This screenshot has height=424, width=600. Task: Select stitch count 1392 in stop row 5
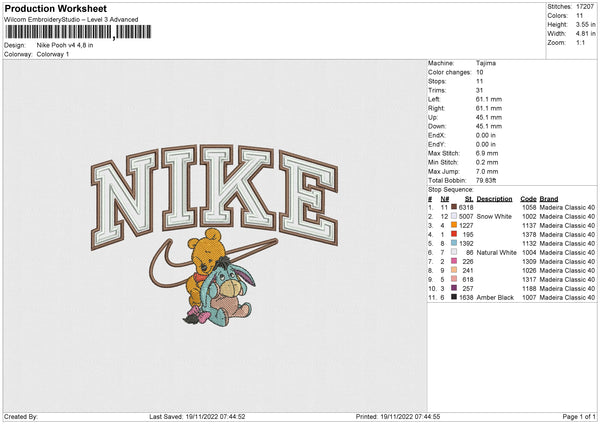pos(466,243)
